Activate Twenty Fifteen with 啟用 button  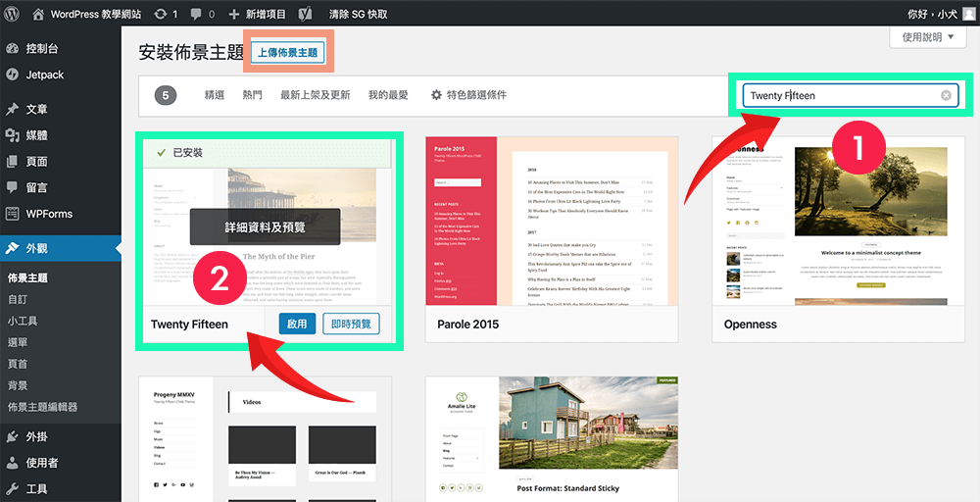coord(297,325)
